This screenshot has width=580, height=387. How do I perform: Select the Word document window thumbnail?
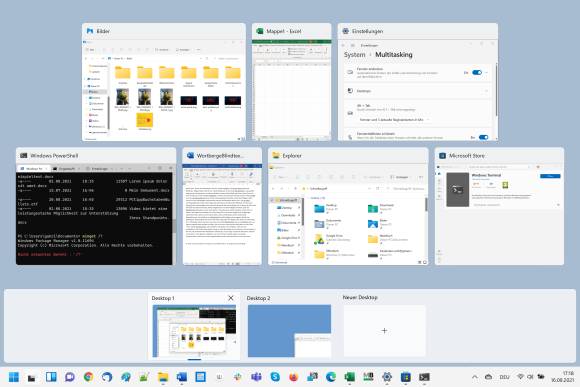pyautogui.click(x=222, y=206)
